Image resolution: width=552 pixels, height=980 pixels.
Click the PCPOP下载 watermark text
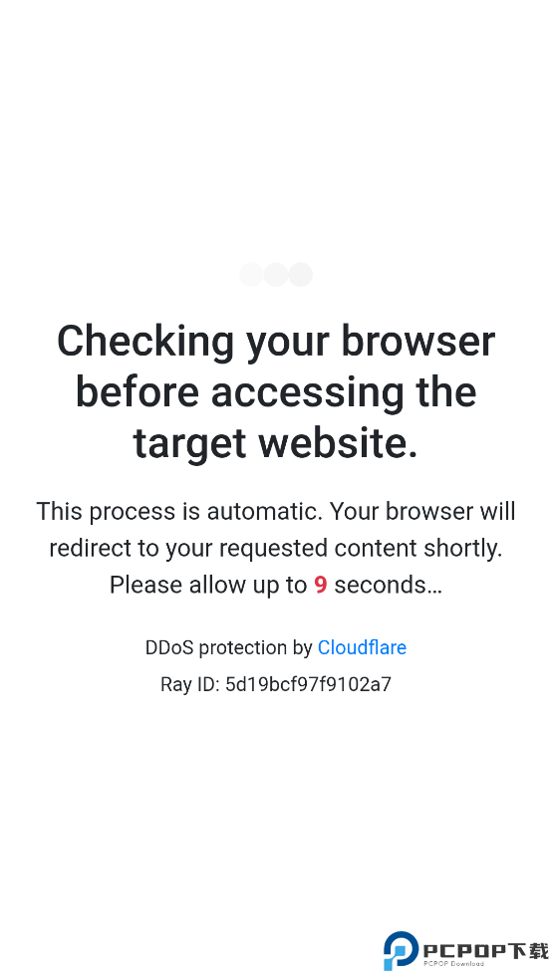485,950
